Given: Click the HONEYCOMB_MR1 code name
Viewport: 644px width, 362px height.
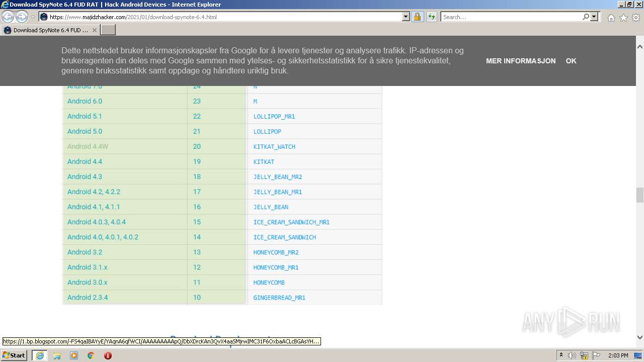Looking at the screenshot, I should point(276,267).
